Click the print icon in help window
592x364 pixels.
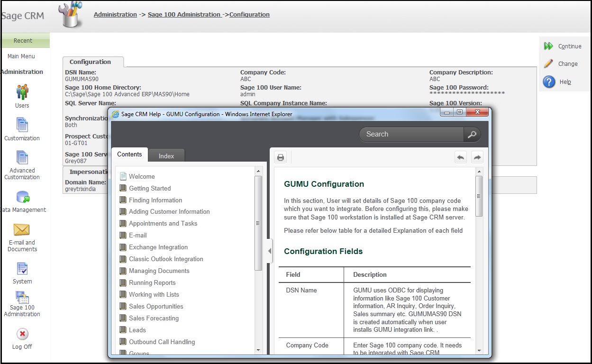tap(281, 157)
